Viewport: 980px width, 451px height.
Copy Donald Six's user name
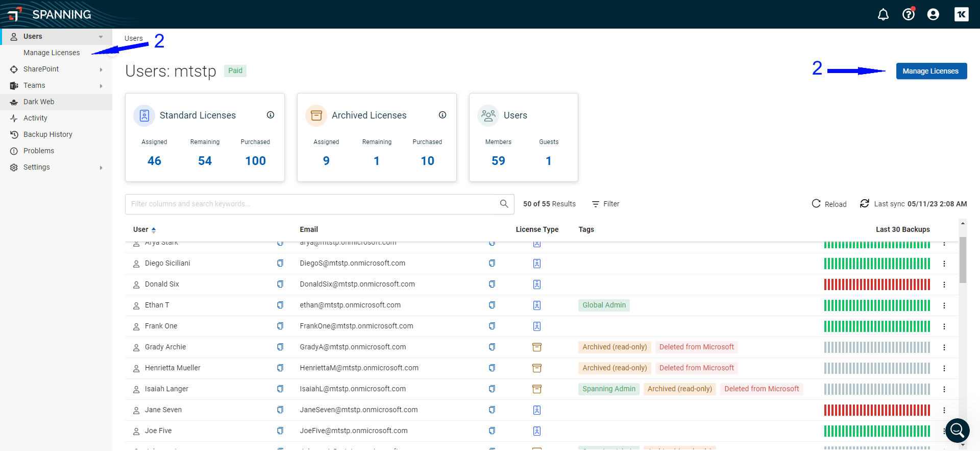[280, 284]
